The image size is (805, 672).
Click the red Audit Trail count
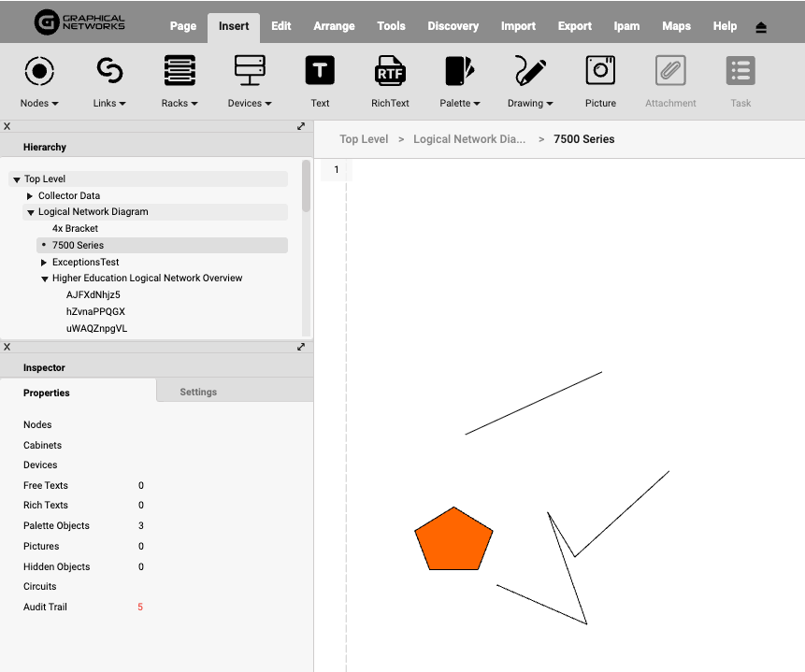click(140, 608)
